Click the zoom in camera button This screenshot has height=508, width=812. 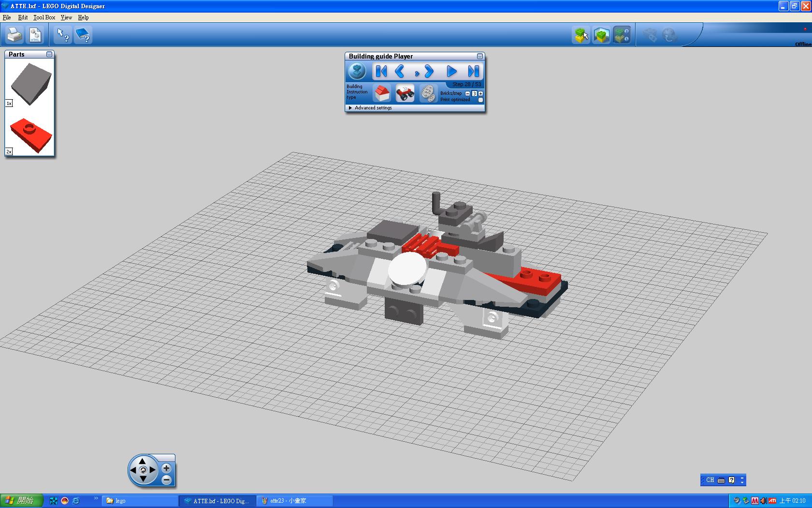[166, 468]
